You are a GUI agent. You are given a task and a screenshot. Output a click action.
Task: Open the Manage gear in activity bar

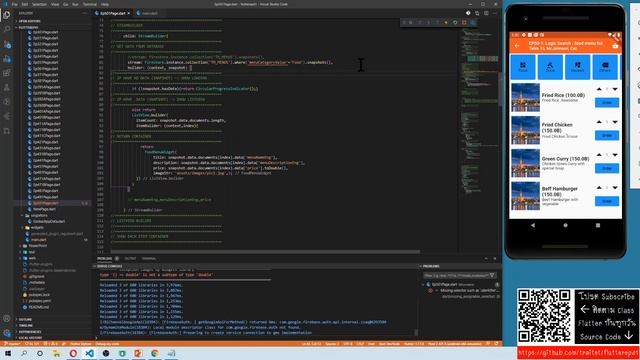click(7, 333)
